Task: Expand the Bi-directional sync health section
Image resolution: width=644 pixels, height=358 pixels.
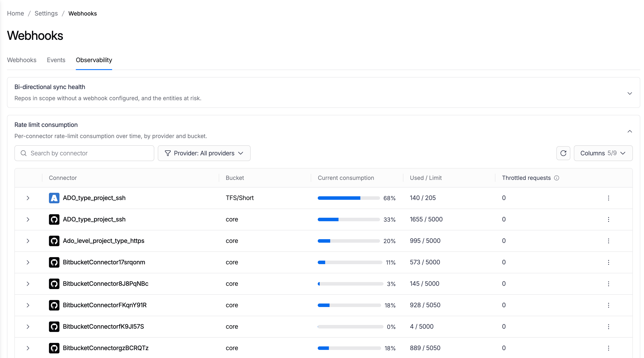Action: click(630, 93)
